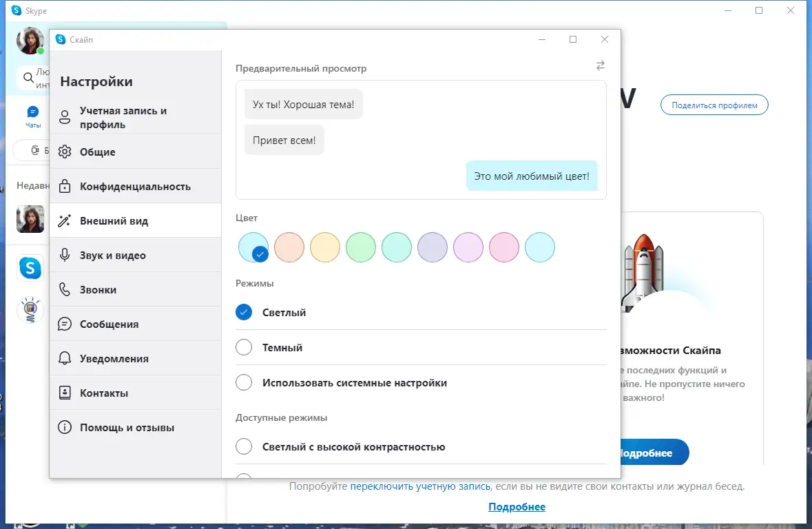
Task: Click the Contacts address book icon
Action: pos(65,393)
